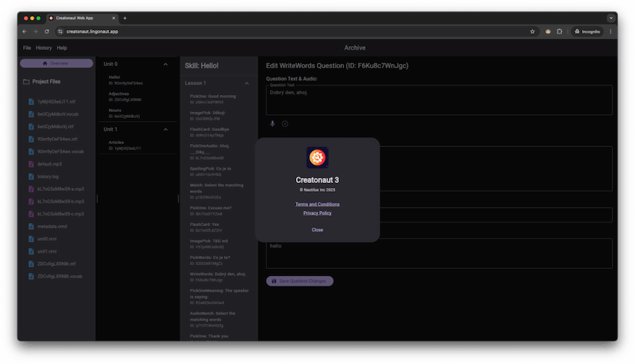
Task: Collapse the Unit 0 section chevron
Action: click(x=166, y=64)
